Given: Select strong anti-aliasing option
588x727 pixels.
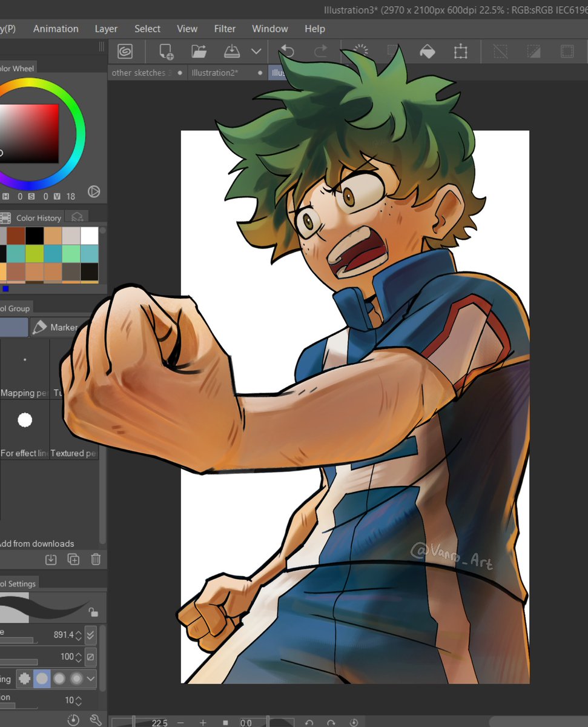Looking at the screenshot, I should 76,679.
